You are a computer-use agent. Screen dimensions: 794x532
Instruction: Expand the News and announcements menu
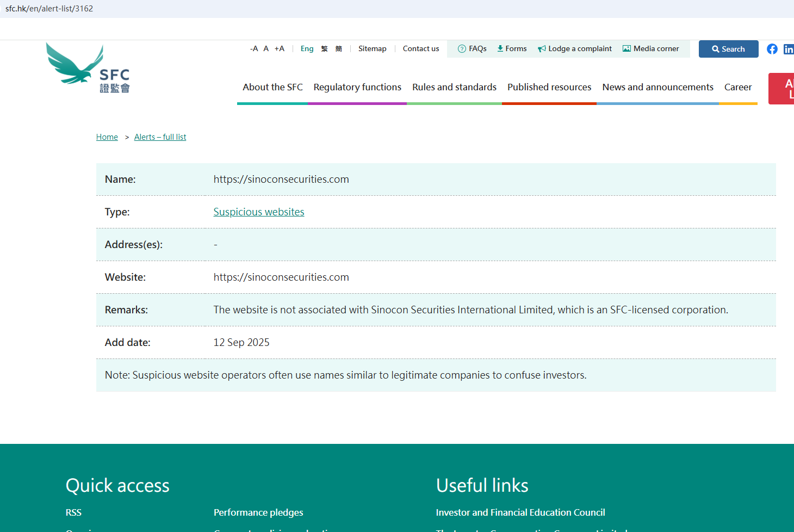tap(657, 87)
